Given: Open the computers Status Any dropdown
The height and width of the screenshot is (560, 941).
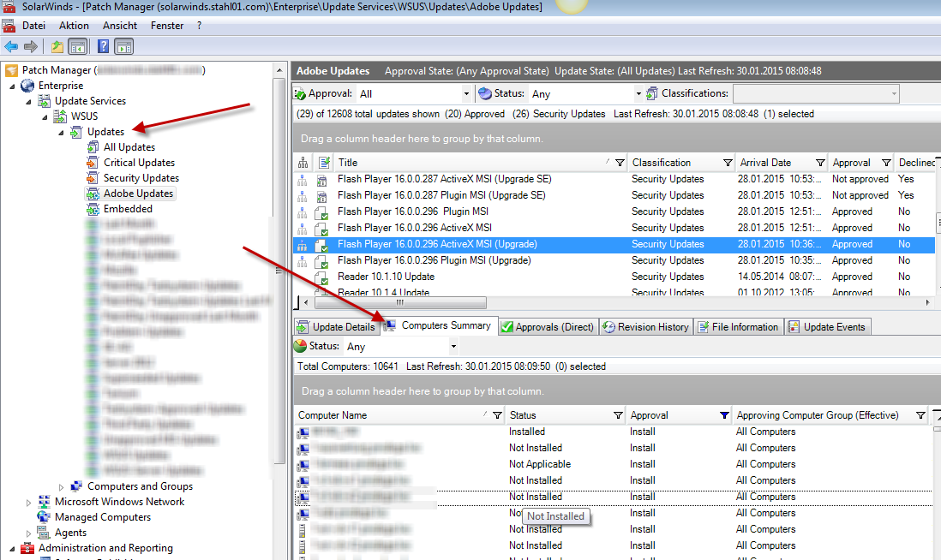Looking at the screenshot, I should (x=453, y=346).
